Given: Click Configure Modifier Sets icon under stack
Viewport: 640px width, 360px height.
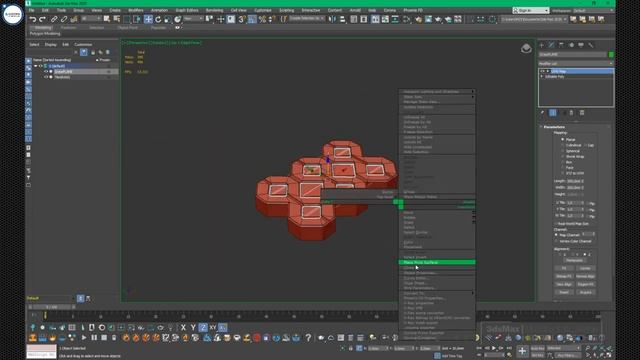Looking at the screenshot, I should pos(582,113).
